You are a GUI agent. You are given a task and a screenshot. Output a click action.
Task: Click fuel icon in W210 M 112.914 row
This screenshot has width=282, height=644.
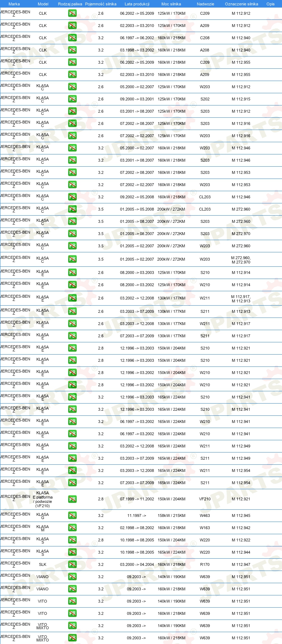click(x=72, y=285)
